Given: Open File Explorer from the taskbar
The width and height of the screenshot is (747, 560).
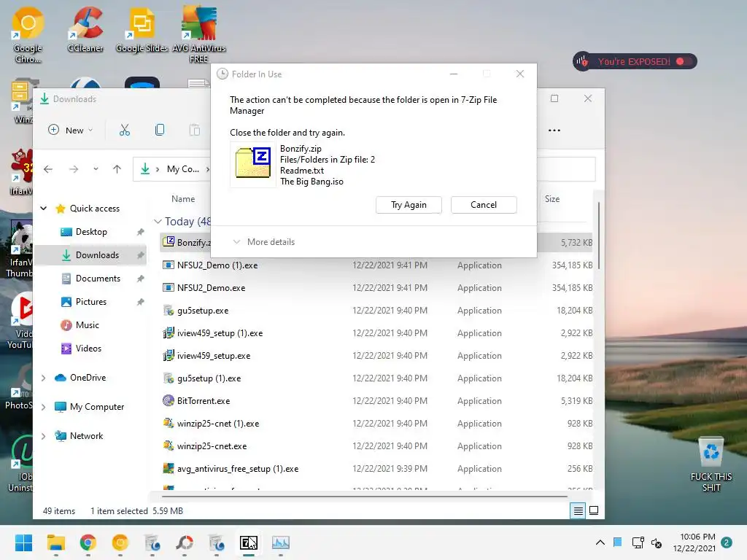Looking at the screenshot, I should [55, 542].
